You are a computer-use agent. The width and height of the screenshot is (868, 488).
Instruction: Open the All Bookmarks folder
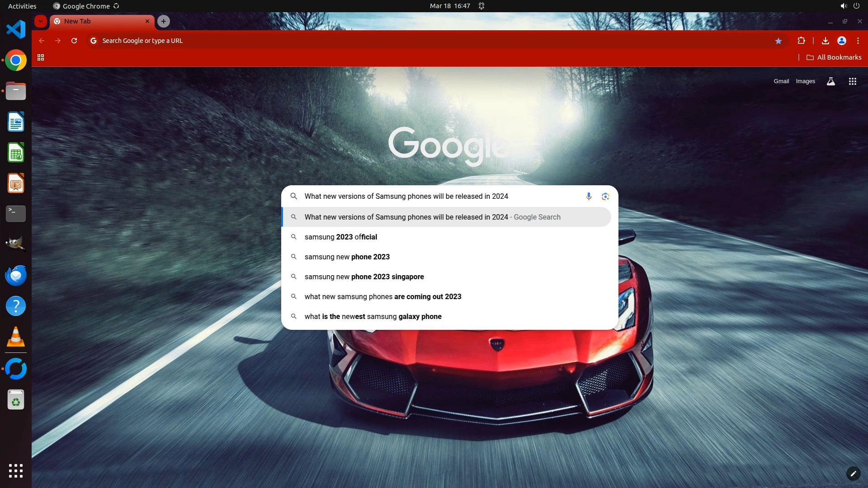(x=834, y=57)
